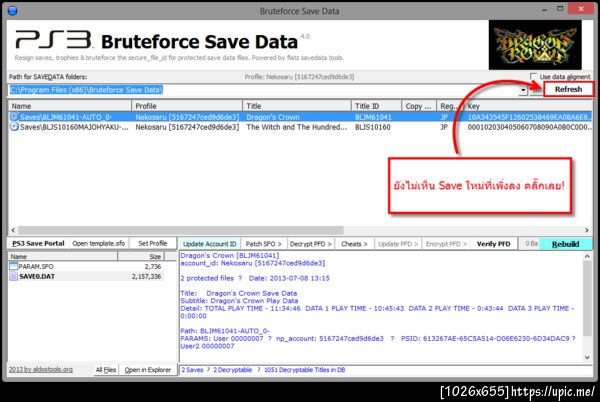Image resolution: width=600 pixels, height=402 pixels.
Task: Click Open template.sfo button
Action: click(x=99, y=243)
